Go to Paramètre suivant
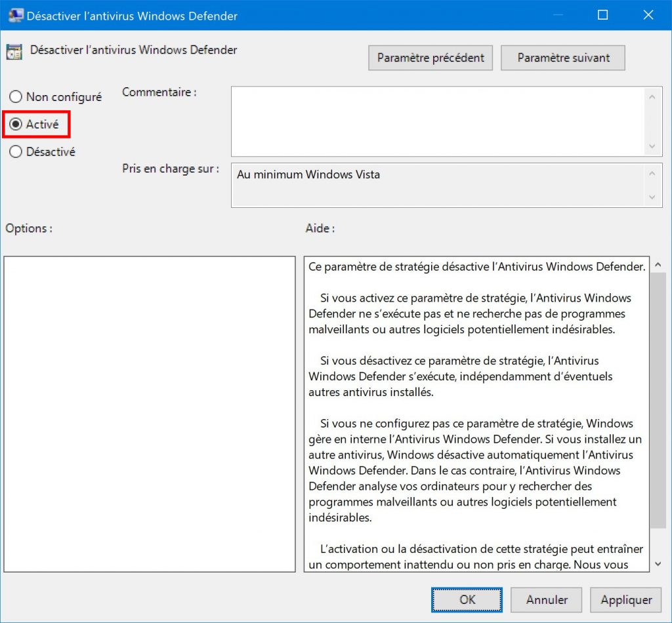672x623 pixels. pos(563,58)
